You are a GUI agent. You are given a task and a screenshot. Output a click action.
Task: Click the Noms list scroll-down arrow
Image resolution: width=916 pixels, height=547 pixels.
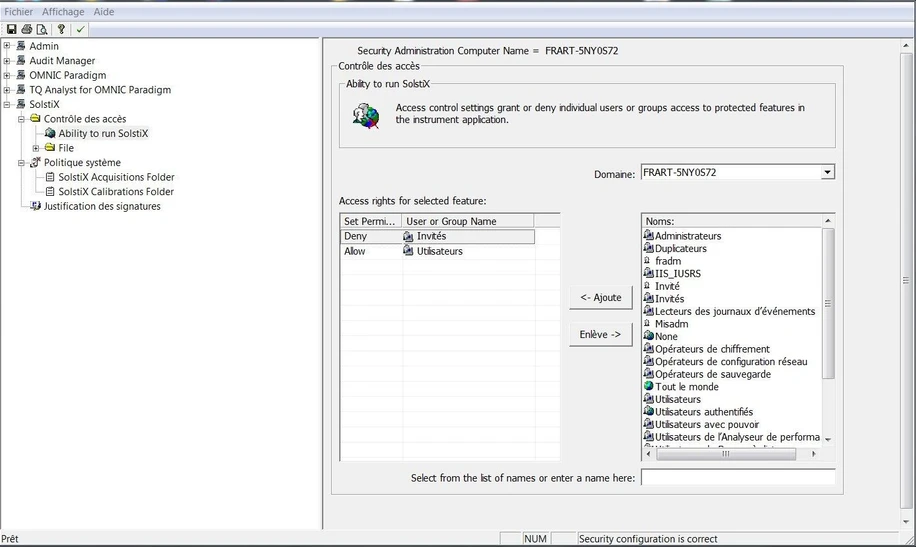[x=828, y=439]
